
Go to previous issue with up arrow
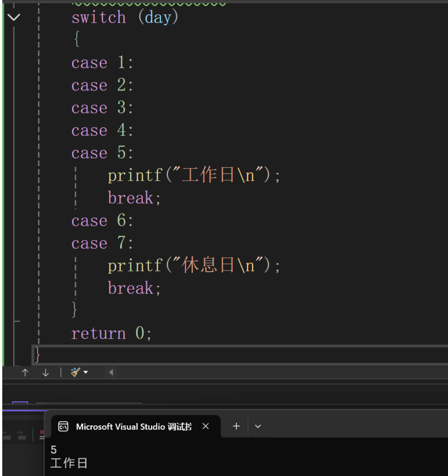click(25, 372)
